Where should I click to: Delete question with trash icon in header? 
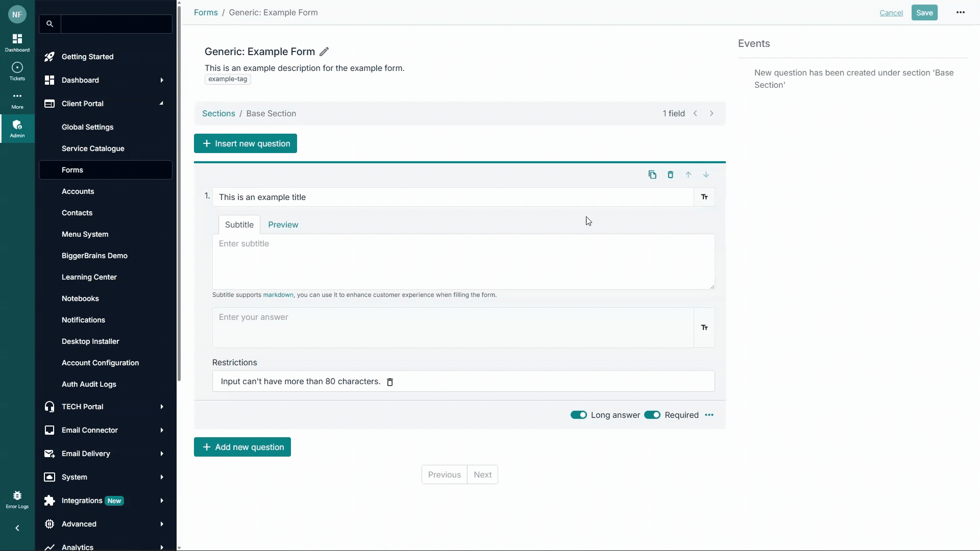[x=670, y=175]
